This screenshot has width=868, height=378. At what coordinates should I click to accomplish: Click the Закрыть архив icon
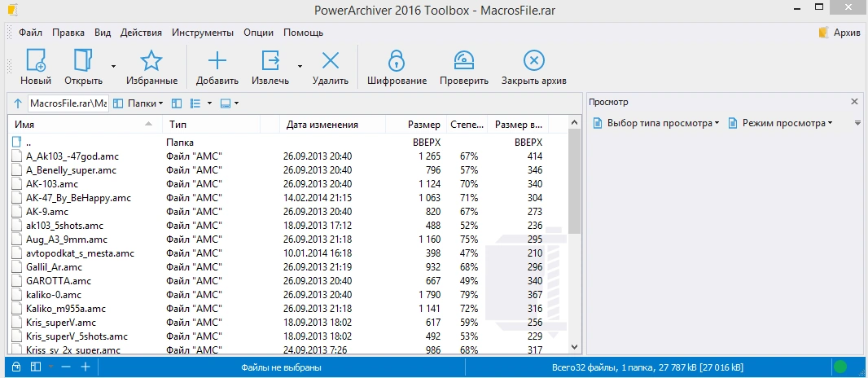click(533, 59)
